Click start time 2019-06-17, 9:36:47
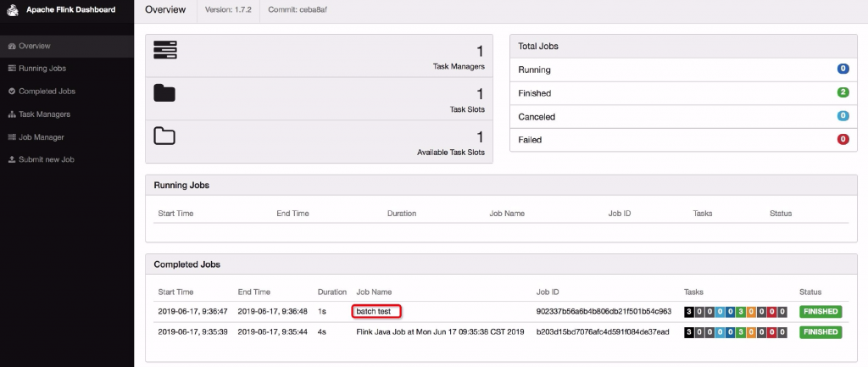 pos(192,312)
